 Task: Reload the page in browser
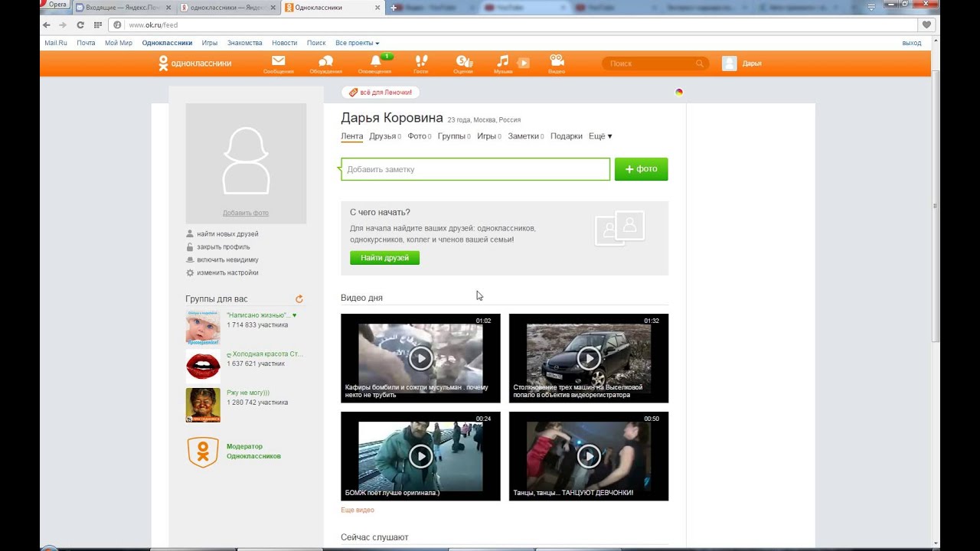pyautogui.click(x=80, y=24)
